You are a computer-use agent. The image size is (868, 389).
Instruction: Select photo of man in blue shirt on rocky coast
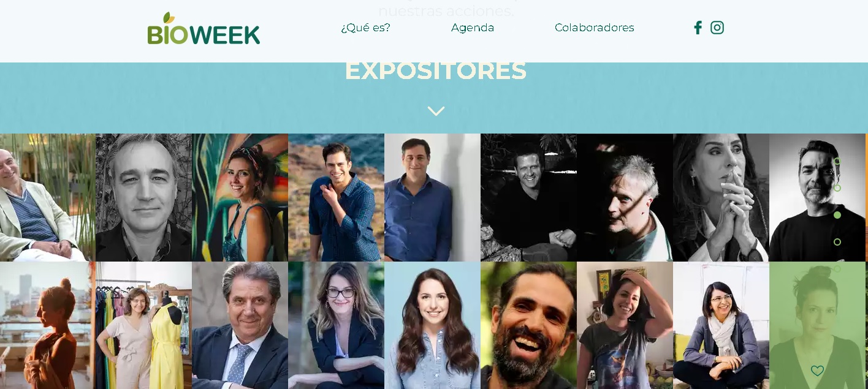337,197
